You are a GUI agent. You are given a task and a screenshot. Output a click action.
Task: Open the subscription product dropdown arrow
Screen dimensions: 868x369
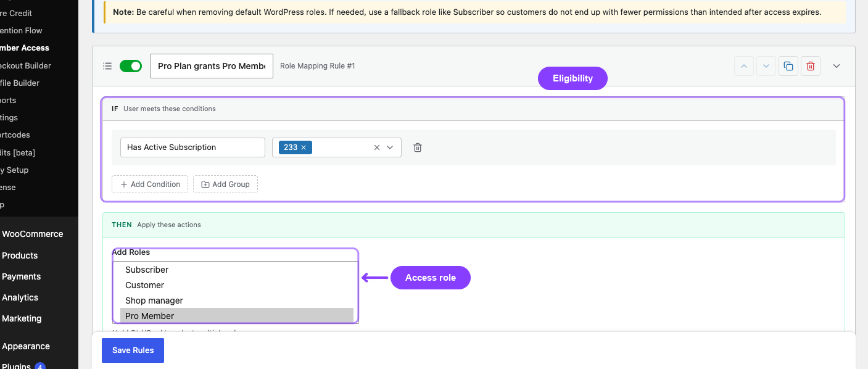[390, 147]
